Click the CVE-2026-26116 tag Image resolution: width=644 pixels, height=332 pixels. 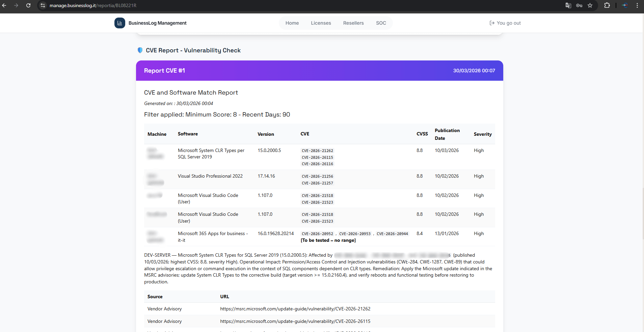317,164
